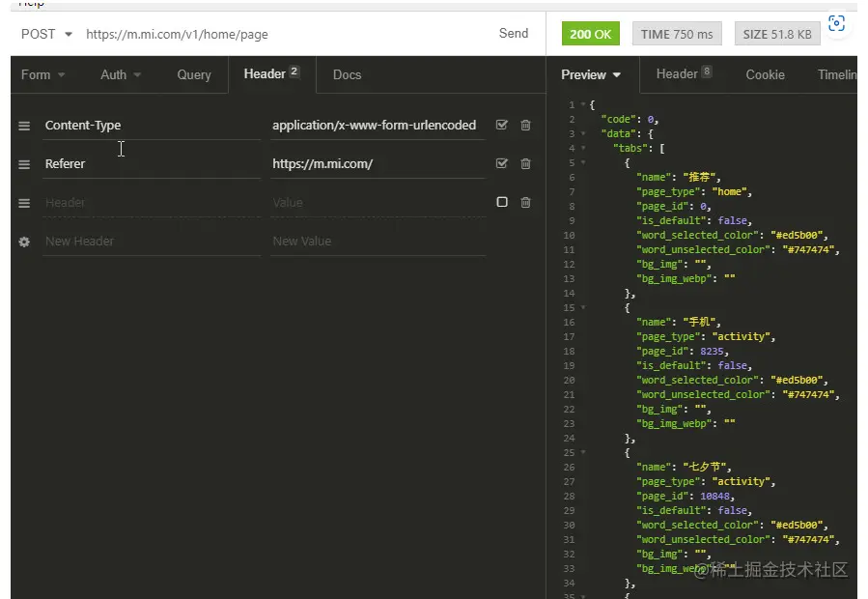
Task: Click drag handle icon of Referer row
Action: click(x=24, y=164)
